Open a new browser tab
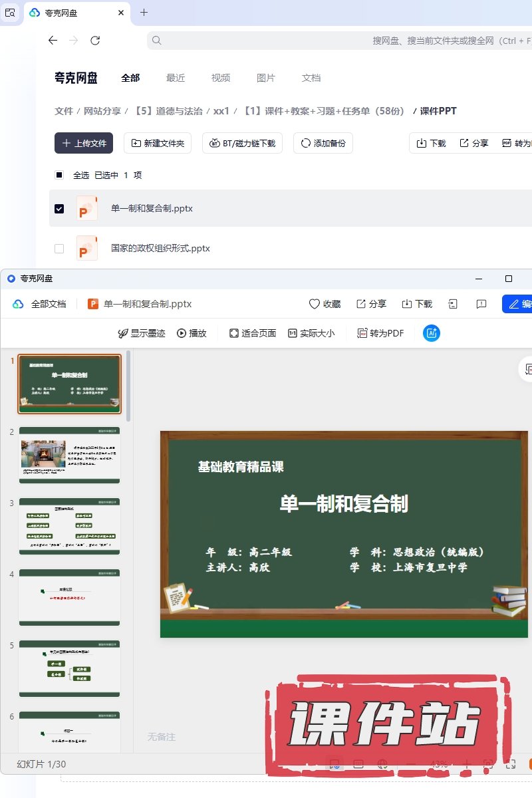Image resolution: width=532 pixels, height=798 pixels. (x=144, y=13)
